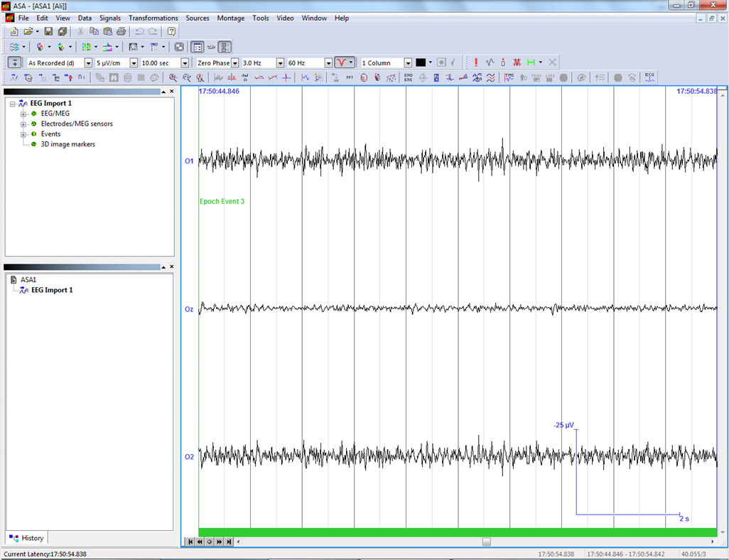Viewport: 729px width, 560px height.
Task: Switch to the History tab
Action: click(26, 538)
